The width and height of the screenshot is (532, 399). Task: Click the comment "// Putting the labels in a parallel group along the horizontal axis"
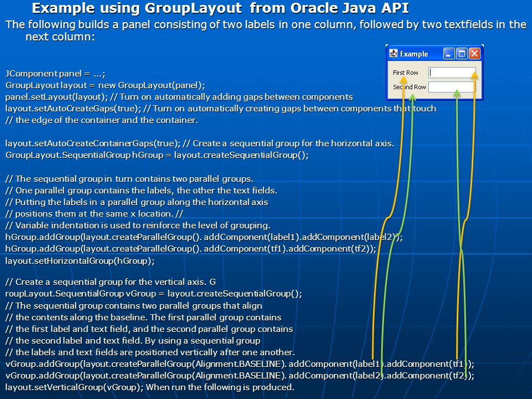click(x=137, y=202)
